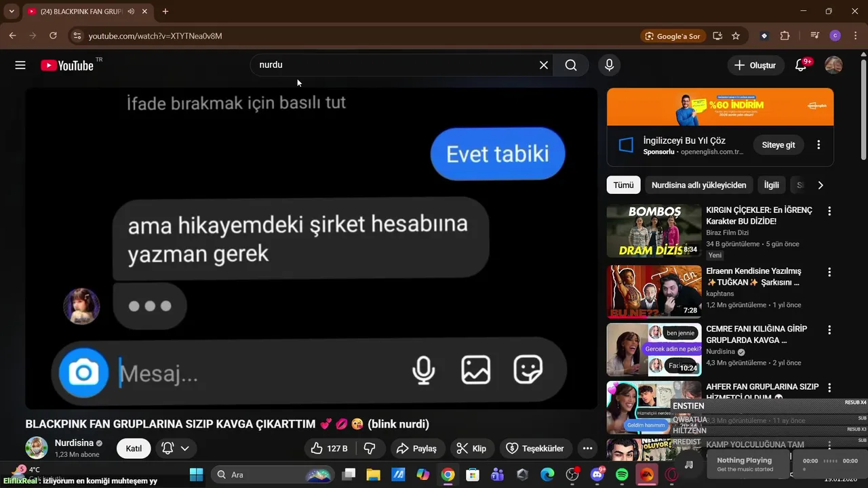
Task: Open options for KIRGIN ÇİÇEKLER video
Action: coord(829,211)
